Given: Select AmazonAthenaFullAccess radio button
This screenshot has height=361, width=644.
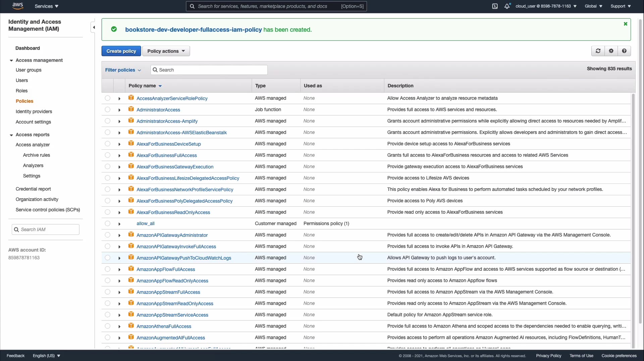Looking at the screenshot, I should pyautogui.click(x=107, y=326).
